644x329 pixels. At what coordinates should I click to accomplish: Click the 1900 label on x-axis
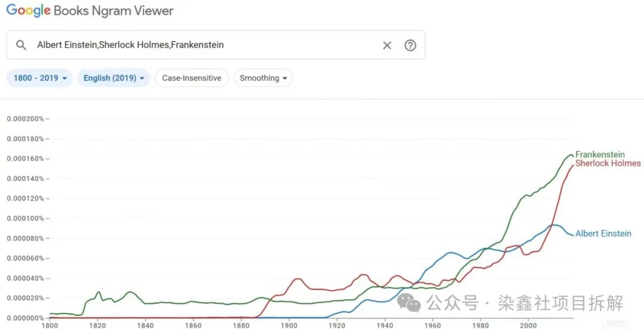click(289, 325)
